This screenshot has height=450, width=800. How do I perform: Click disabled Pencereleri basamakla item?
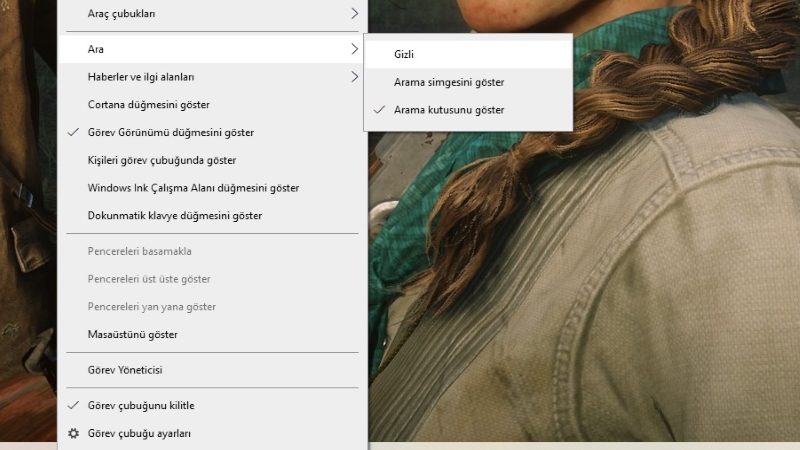212,252
